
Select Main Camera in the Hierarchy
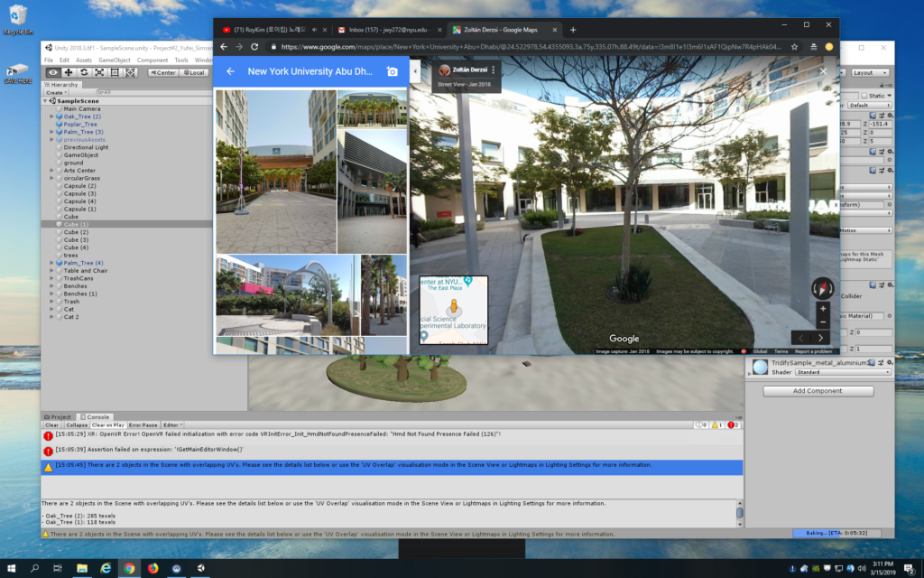(x=82, y=109)
